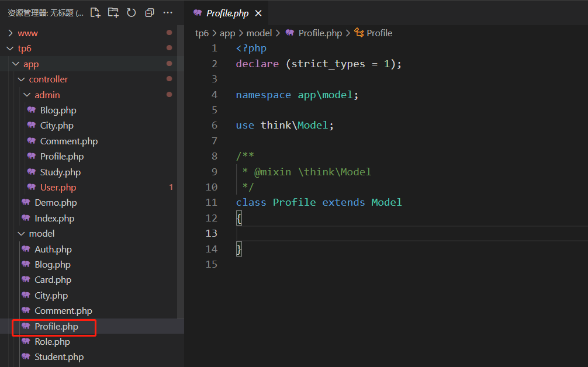This screenshot has height=367, width=588.
Task: Open Auth.php in model folder
Action: (53, 250)
